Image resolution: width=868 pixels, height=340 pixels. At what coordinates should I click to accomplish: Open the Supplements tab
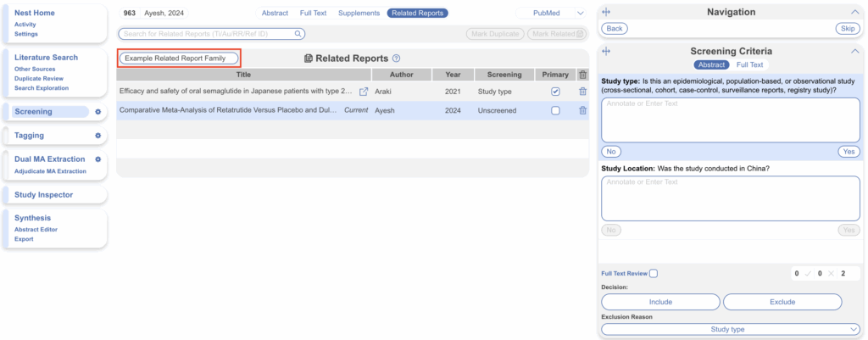pyautogui.click(x=359, y=14)
